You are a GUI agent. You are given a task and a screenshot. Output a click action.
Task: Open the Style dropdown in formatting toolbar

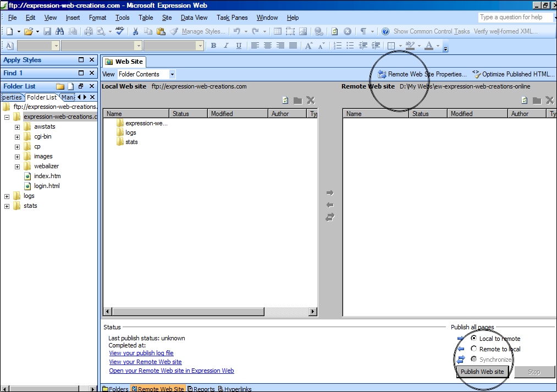click(56, 46)
